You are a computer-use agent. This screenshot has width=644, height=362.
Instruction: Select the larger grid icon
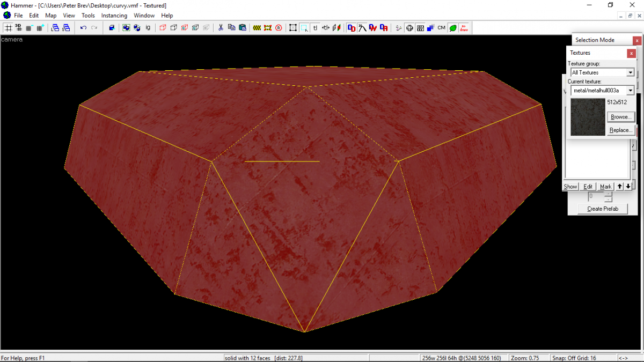pos(39,27)
